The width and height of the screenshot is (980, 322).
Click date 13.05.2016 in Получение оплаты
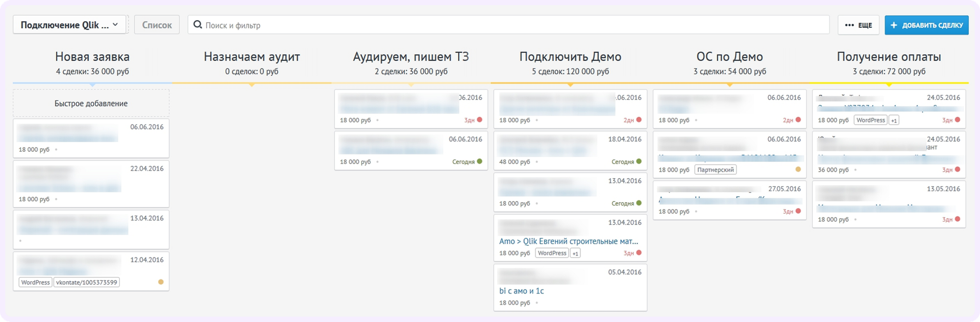point(943,188)
